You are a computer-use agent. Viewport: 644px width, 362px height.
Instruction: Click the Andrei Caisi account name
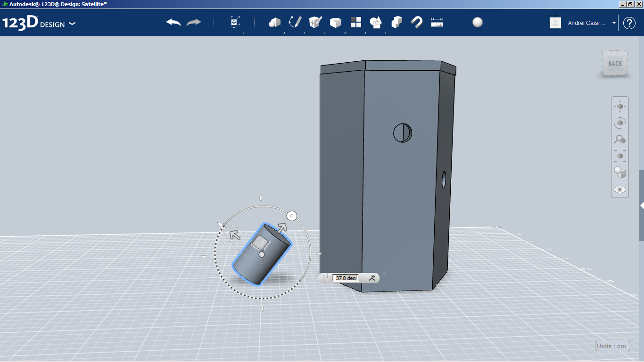[586, 23]
